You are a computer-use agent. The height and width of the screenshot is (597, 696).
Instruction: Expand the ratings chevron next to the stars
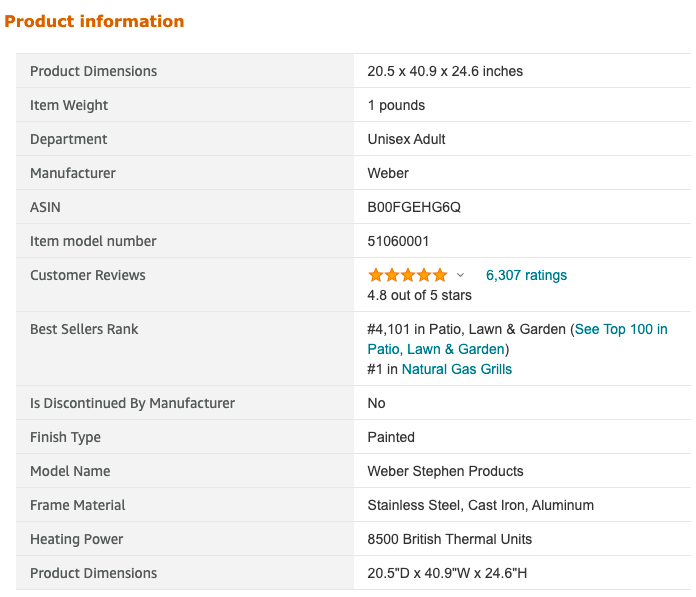(x=460, y=275)
